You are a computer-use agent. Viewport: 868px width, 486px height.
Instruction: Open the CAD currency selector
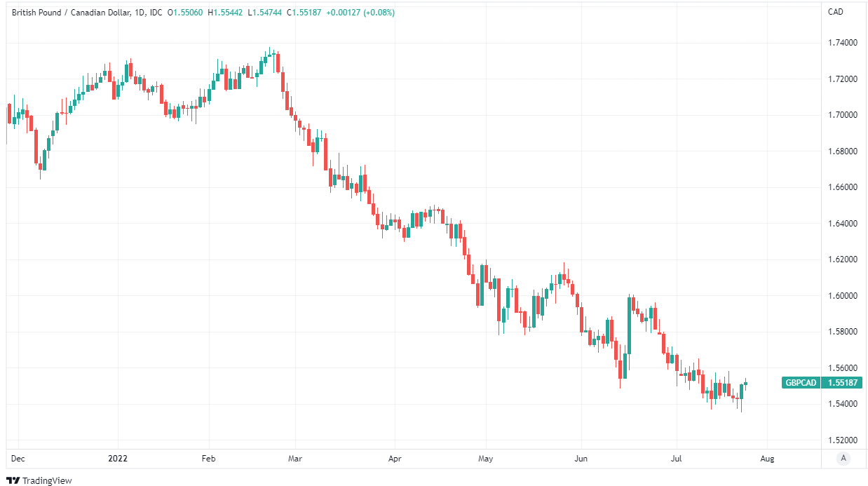(x=836, y=12)
